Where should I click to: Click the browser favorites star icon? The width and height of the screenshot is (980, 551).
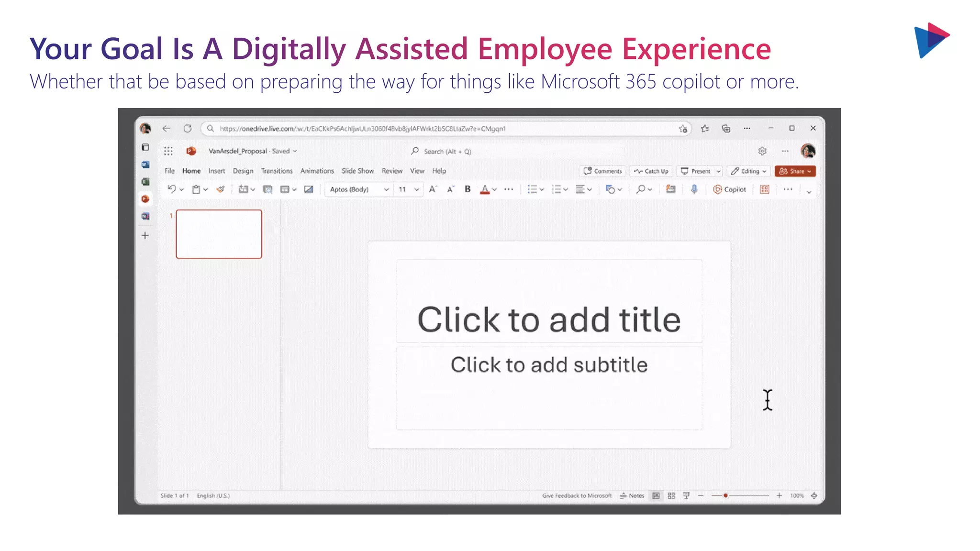(705, 129)
